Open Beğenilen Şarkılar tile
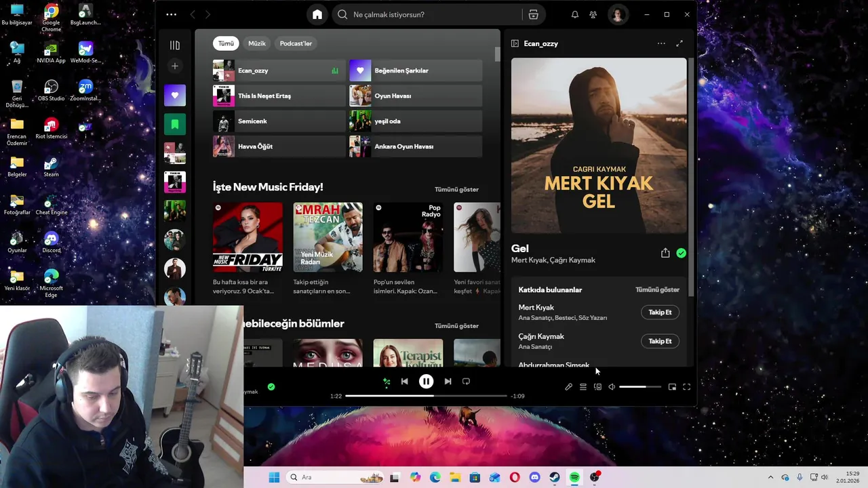Image resolution: width=868 pixels, height=488 pixels. click(x=416, y=70)
